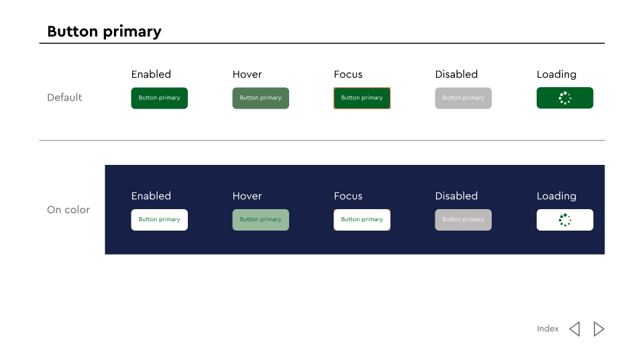This screenshot has width=644, height=362.
Task: Select the "On color" row label
Action: click(x=68, y=210)
